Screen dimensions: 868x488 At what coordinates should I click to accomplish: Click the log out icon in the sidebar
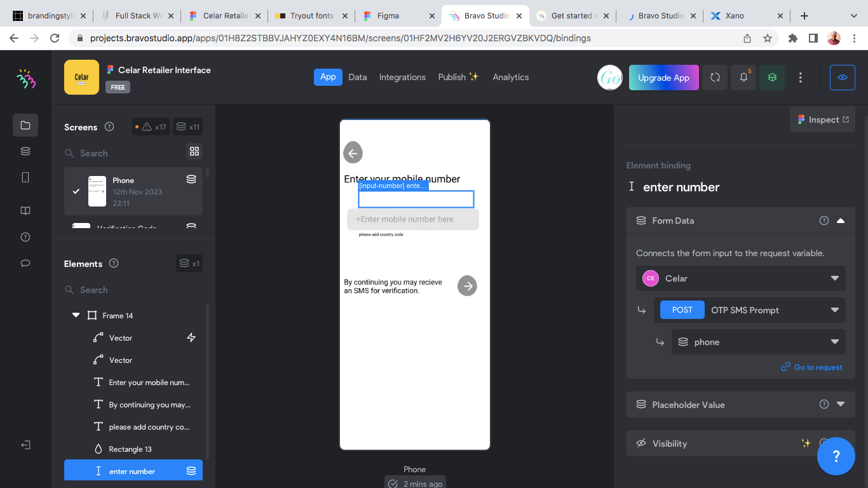(25, 445)
